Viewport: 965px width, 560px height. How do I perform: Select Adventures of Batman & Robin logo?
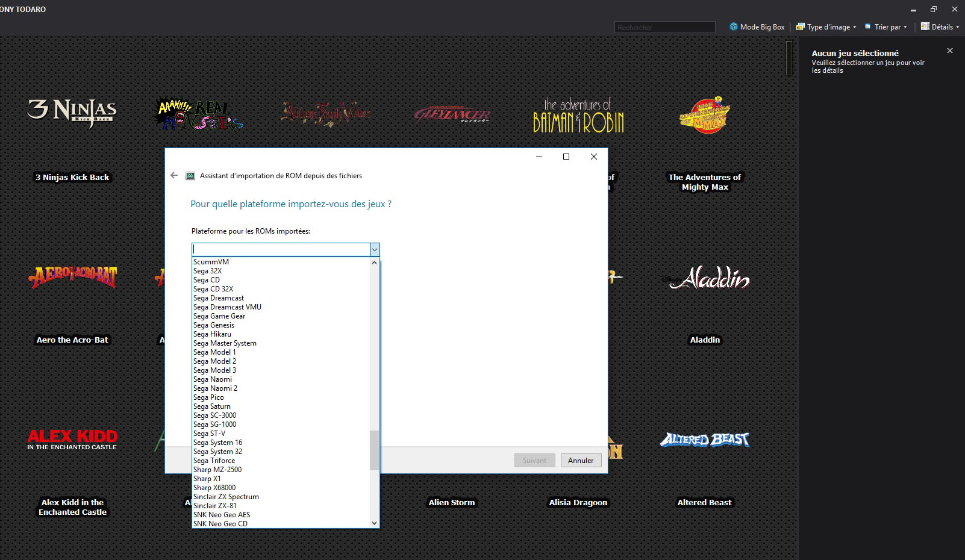click(578, 115)
